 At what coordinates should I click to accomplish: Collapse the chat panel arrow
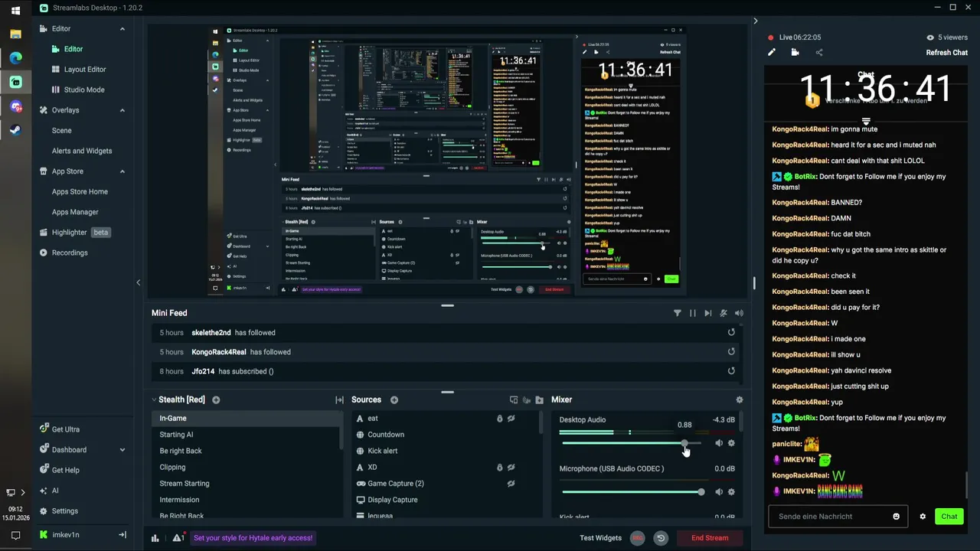tap(755, 21)
